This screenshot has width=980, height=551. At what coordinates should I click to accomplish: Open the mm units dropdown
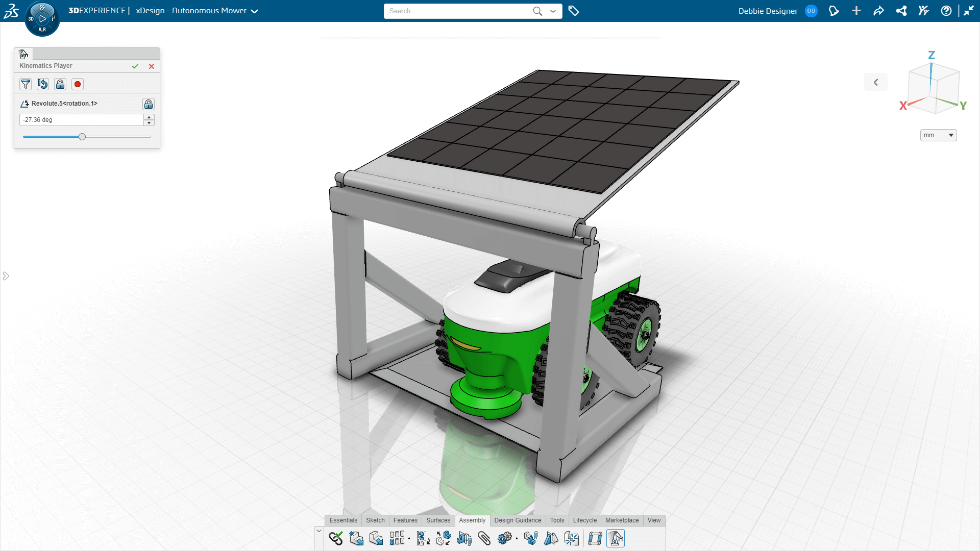(938, 135)
